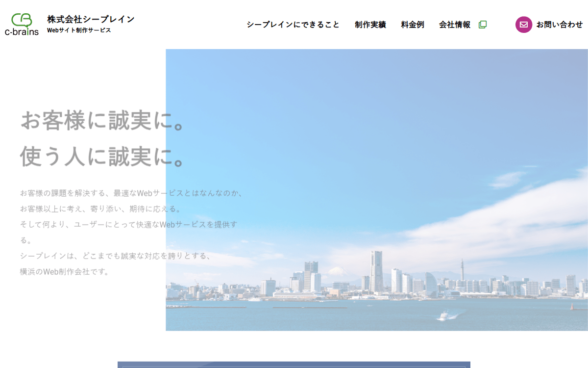Click the Yokohama skyline hero image
The height and width of the screenshot is (368, 588).
[377, 190]
